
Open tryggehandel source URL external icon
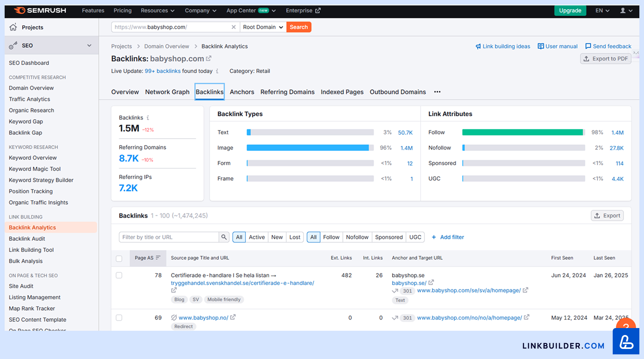tap(174, 290)
